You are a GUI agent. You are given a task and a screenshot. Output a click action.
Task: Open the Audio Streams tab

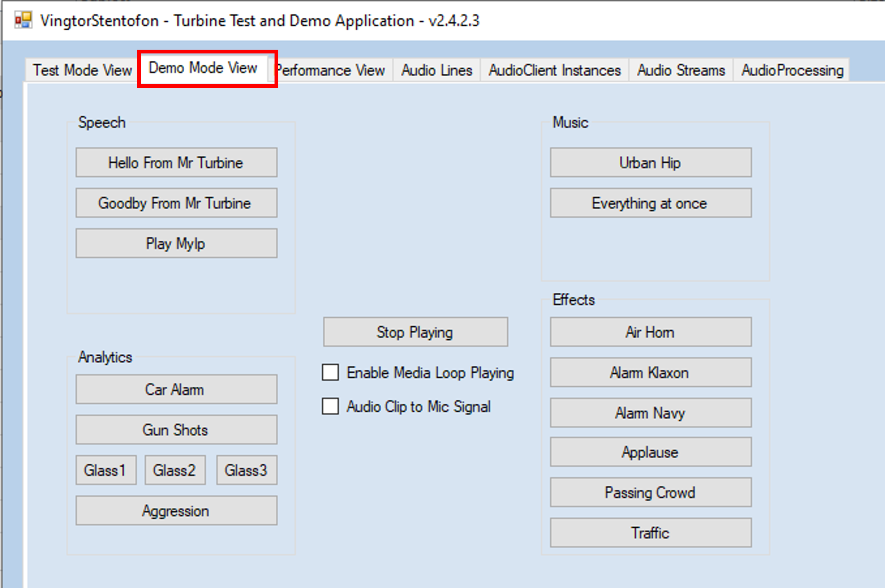(681, 70)
